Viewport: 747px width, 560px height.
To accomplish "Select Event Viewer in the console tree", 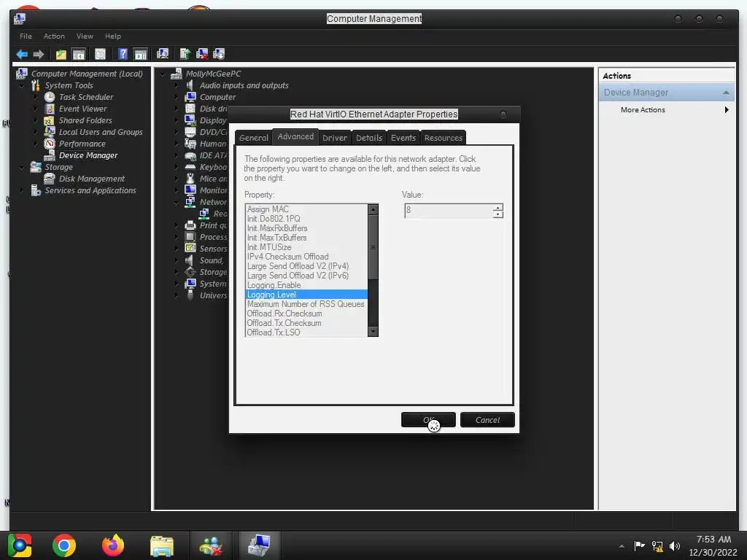I will [83, 109].
